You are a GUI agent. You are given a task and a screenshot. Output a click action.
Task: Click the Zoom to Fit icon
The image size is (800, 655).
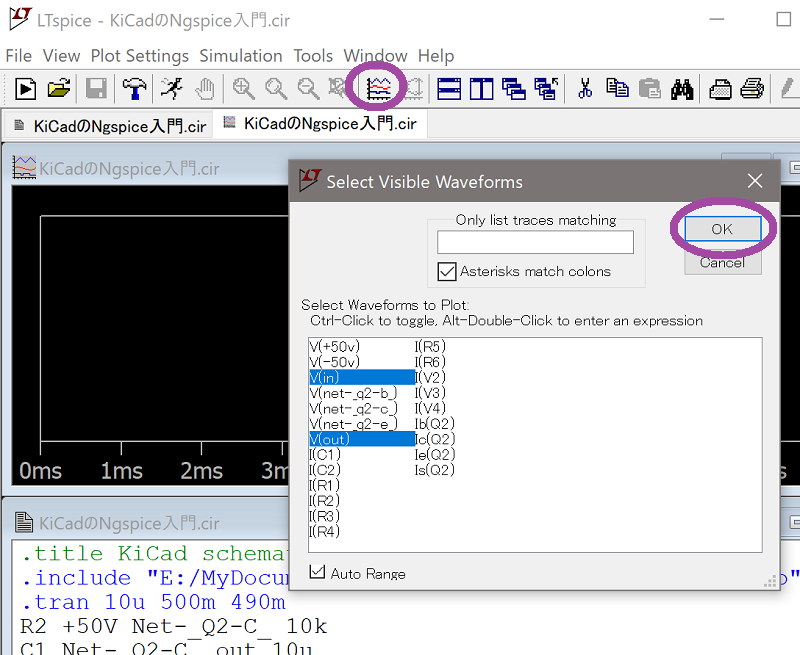[337, 89]
